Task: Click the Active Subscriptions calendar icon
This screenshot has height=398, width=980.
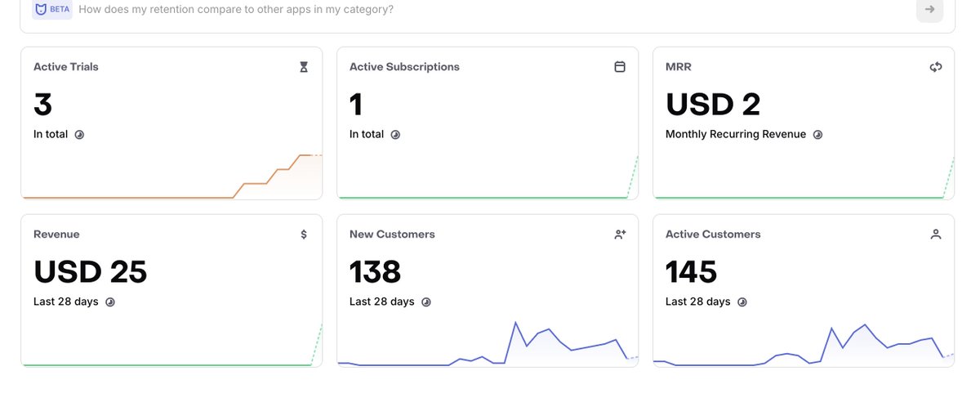Action: (620, 67)
